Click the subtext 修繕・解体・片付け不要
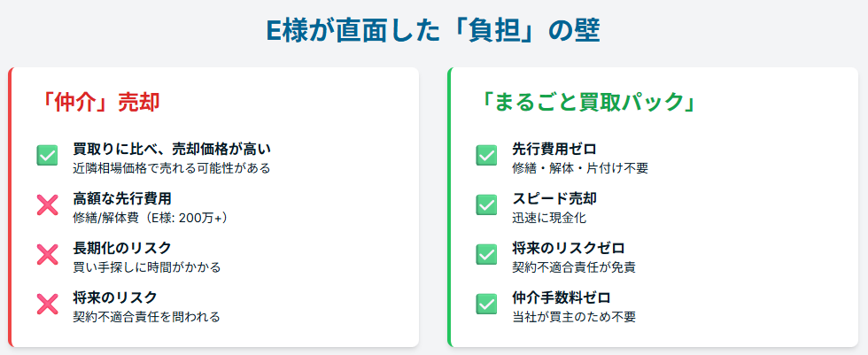Screen dimensions: 868x355 [x=580, y=167]
